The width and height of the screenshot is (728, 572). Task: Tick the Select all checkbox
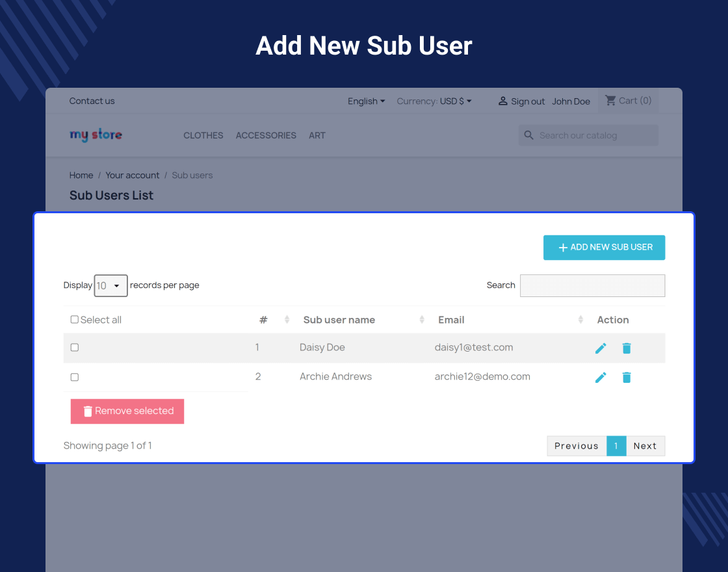(x=74, y=319)
